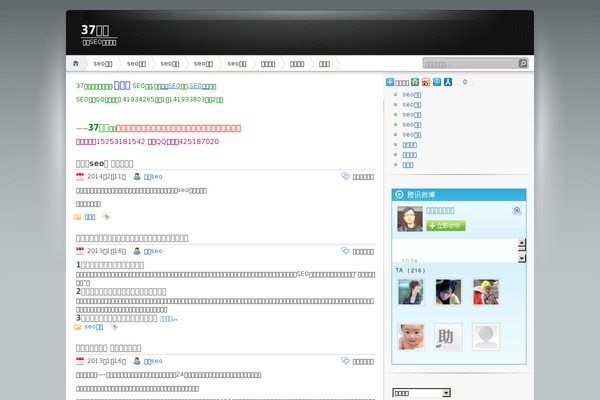
Task: Click the magnifier search button
Action: point(523,63)
